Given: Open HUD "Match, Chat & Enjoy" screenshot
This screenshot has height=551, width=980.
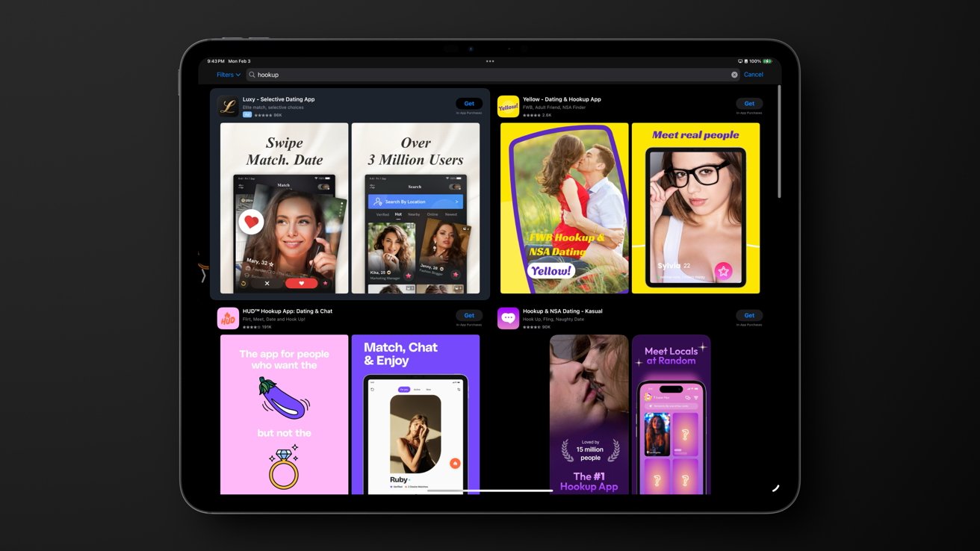Looking at the screenshot, I should pyautogui.click(x=415, y=414).
